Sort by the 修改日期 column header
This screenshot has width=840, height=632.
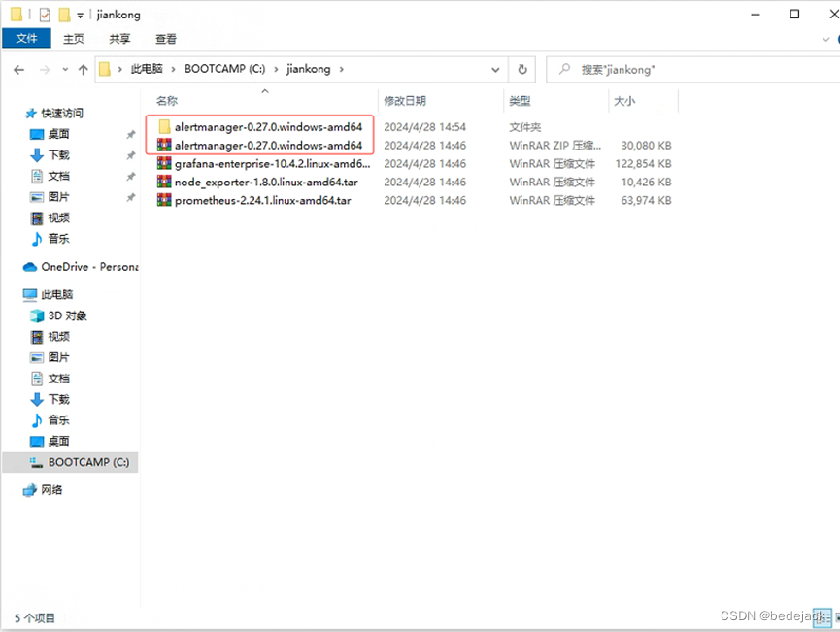point(405,101)
